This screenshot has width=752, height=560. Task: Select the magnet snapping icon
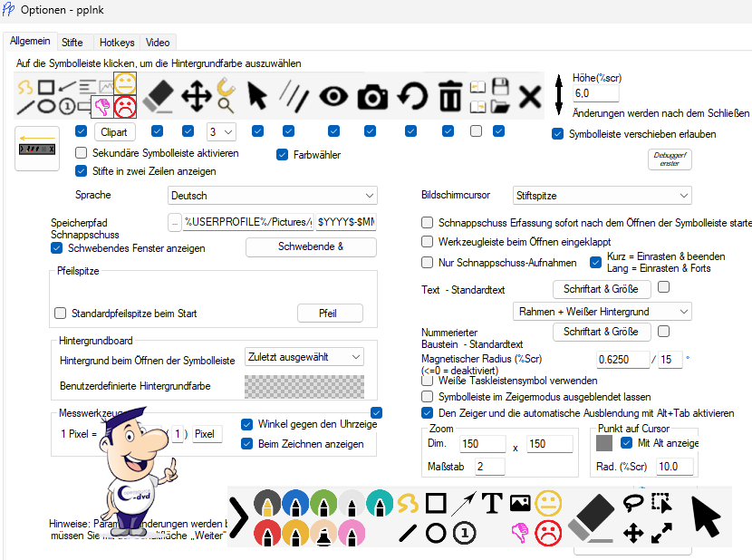pyautogui.click(x=227, y=95)
